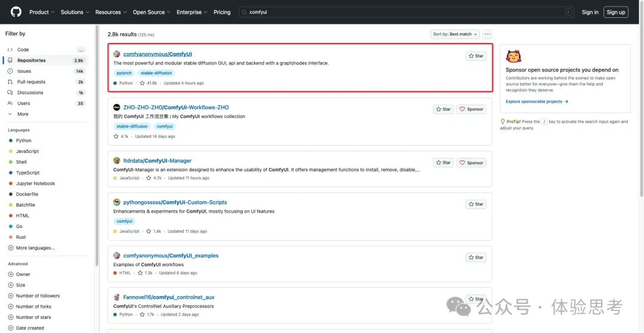This screenshot has width=644, height=333.
Task: Star ComfyUI-Workflows-ZHO repository
Action: click(x=444, y=109)
